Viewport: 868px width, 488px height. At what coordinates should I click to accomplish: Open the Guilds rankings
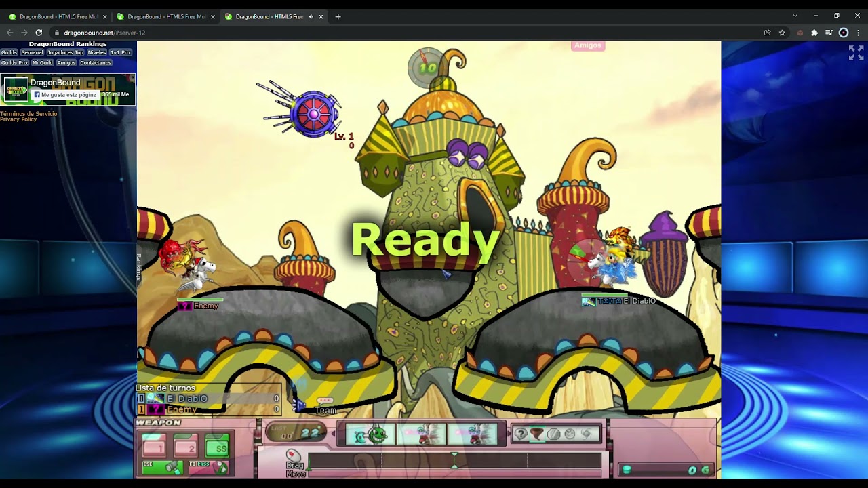pyautogui.click(x=9, y=52)
